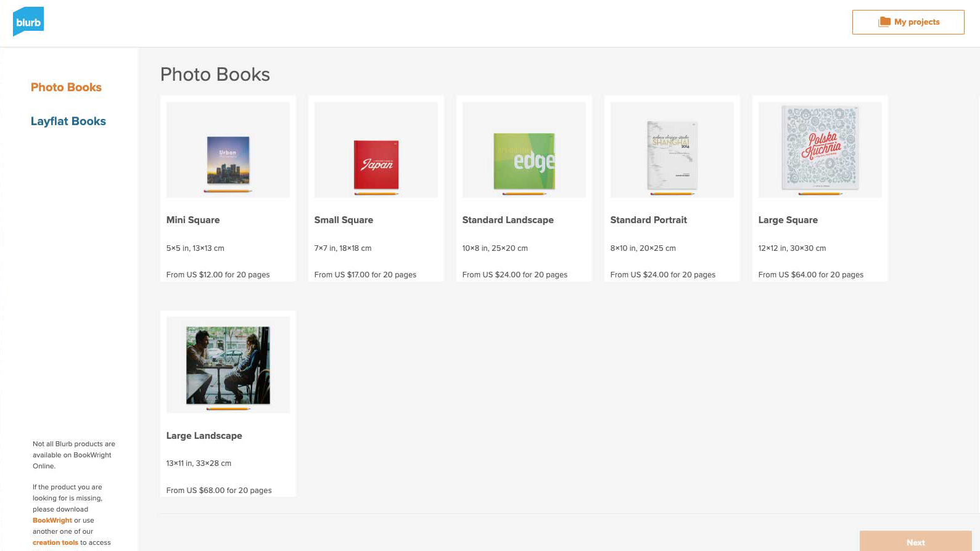Image resolution: width=980 pixels, height=551 pixels.
Task: Pick the green Edge Standard Landscape cover
Action: (x=524, y=161)
